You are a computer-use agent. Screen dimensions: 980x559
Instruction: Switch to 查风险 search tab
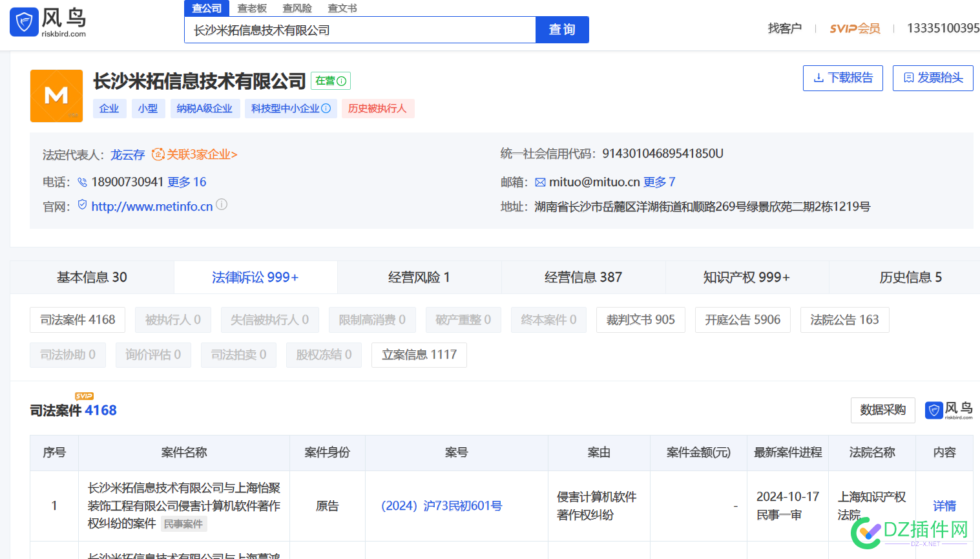(297, 8)
